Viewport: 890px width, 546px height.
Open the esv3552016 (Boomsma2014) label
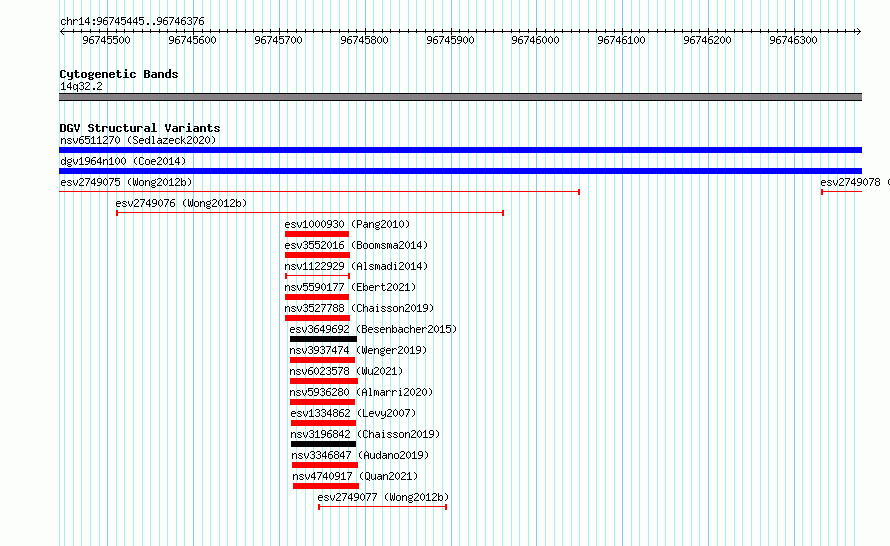(x=356, y=245)
